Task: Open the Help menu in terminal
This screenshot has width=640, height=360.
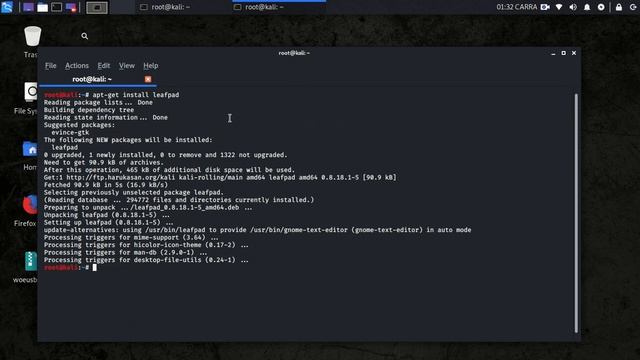Action: (151, 65)
